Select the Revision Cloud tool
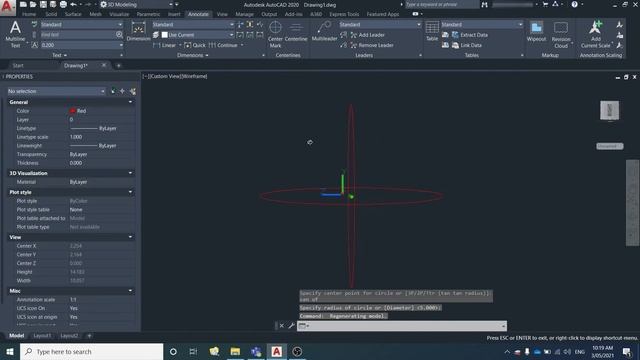Screen dimensions: 640x360 pos(561,35)
